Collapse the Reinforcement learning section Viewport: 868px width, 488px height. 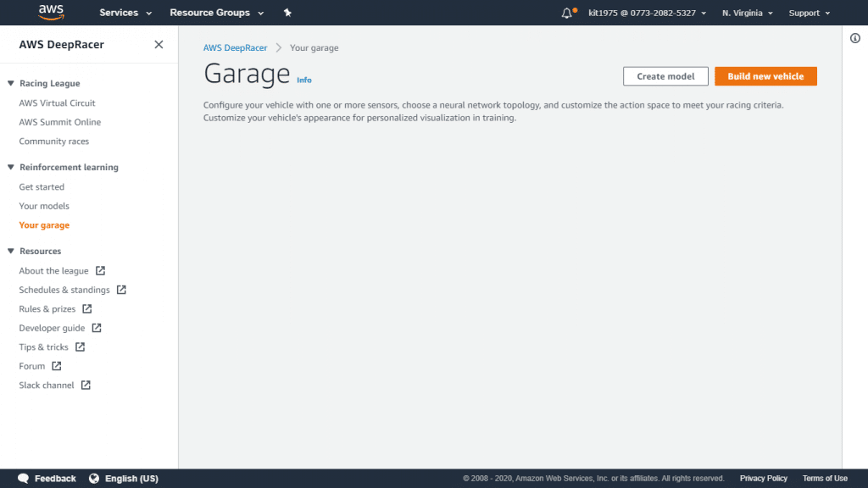10,167
